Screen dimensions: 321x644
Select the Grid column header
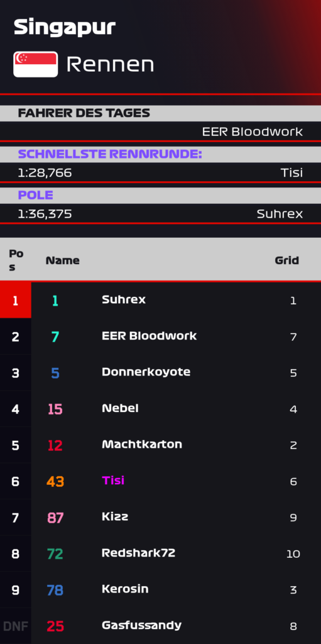tap(286, 260)
